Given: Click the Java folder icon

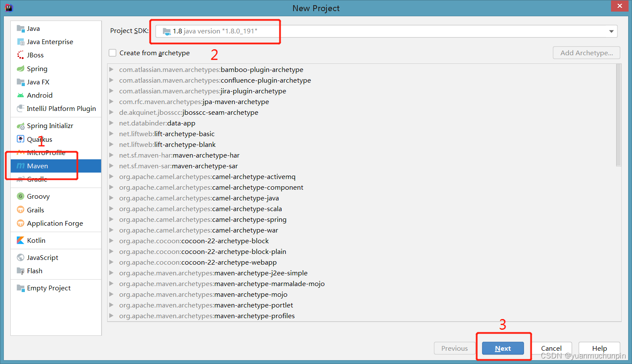Looking at the screenshot, I should (x=21, y=29).
